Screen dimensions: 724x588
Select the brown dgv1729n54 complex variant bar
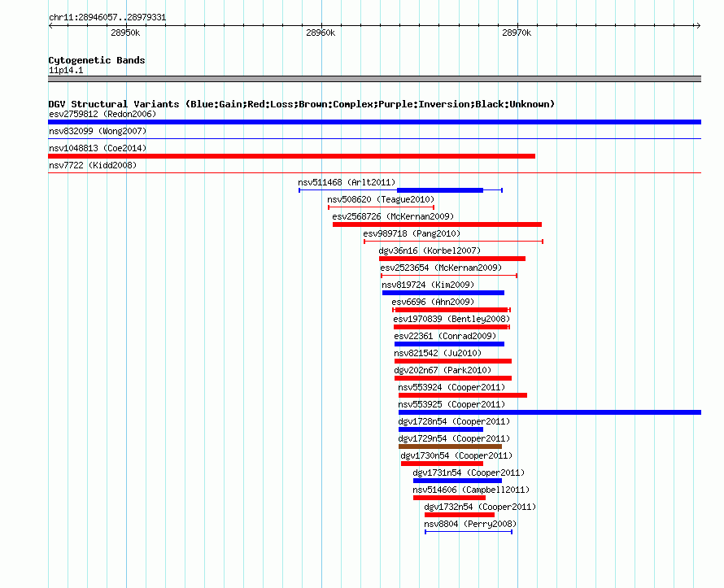tap(450, 446)
